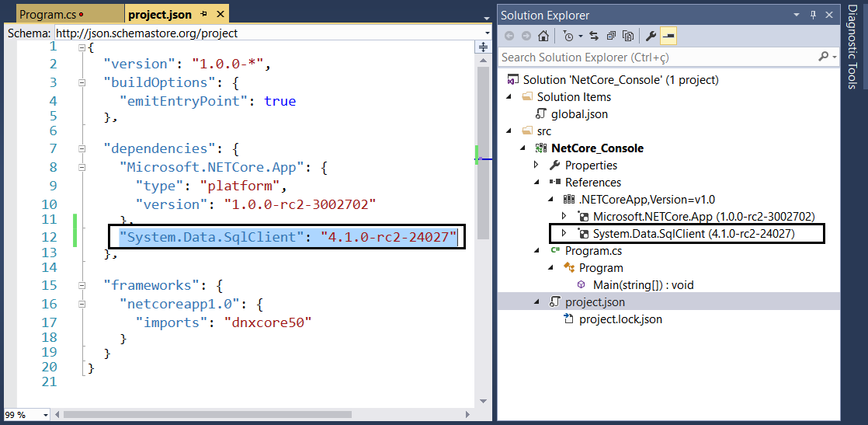Collapse the dependencies block

point(82,148)
